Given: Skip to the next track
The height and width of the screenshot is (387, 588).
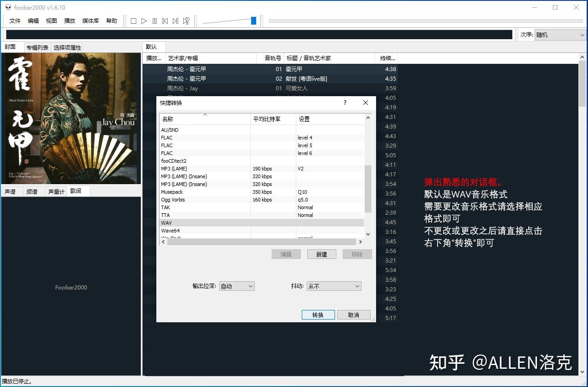Looking at the screenshot, I should [175, 21].
